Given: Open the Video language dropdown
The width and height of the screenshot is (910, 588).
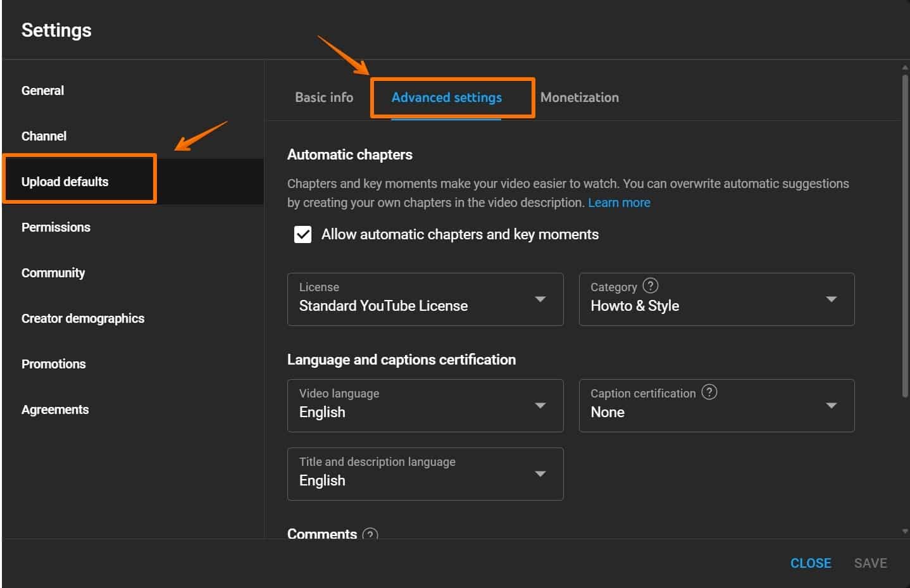Looking at the screenshot, I should point(425,406).
